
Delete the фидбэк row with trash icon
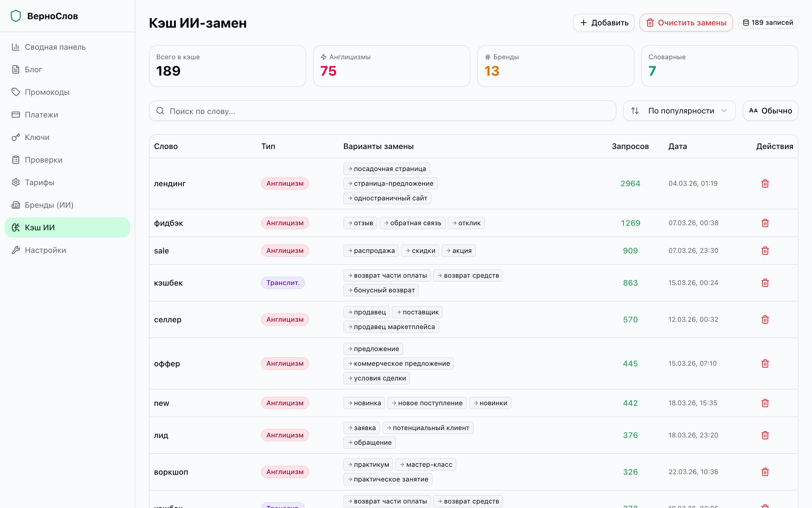pos(765,223)
